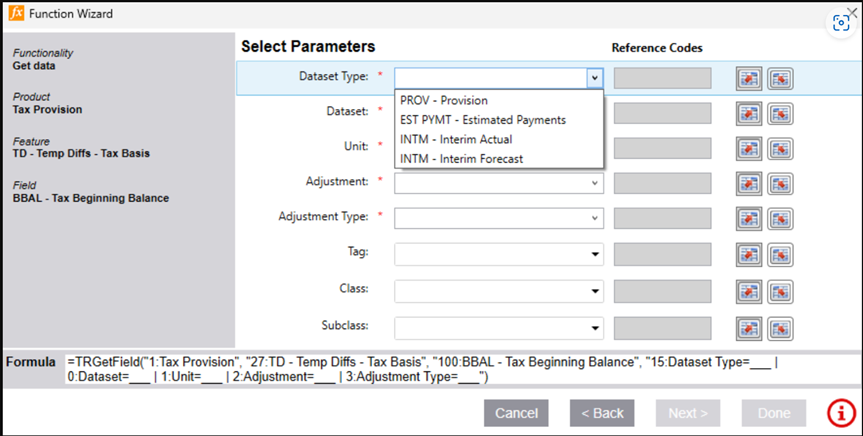The image size is (863, 436).
Task: Open the Tag dropdown list
Action: coord(596,255)
